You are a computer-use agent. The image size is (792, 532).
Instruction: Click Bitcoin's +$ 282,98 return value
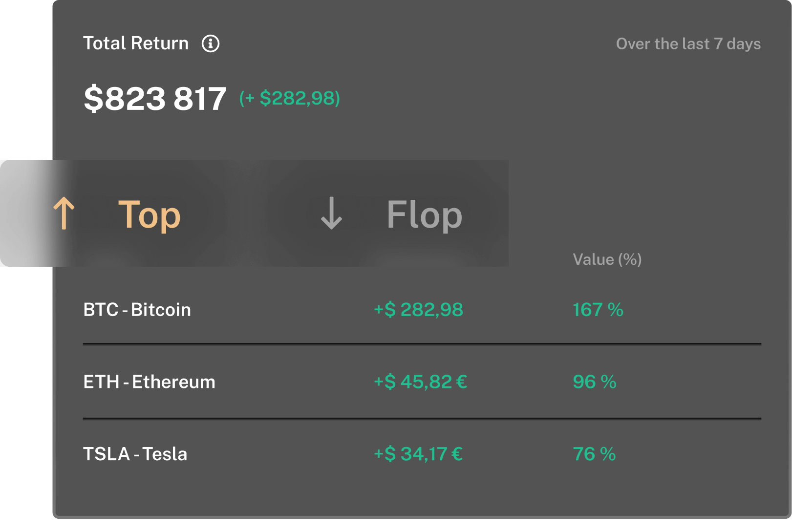pos(418,310)
